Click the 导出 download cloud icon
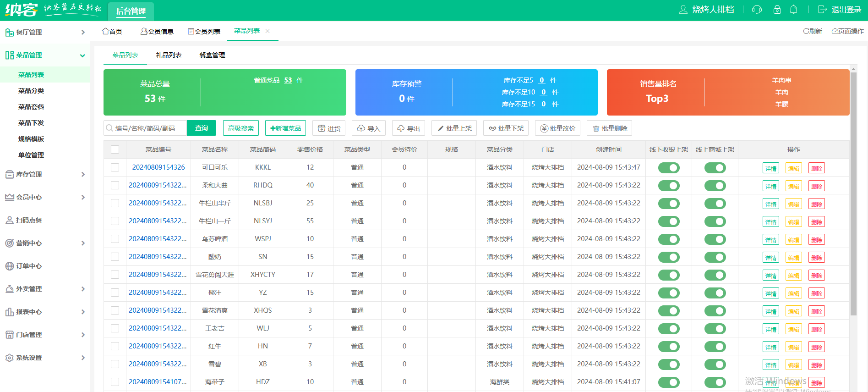The height and width of the screenshot is (392, 868). [401, 128]
